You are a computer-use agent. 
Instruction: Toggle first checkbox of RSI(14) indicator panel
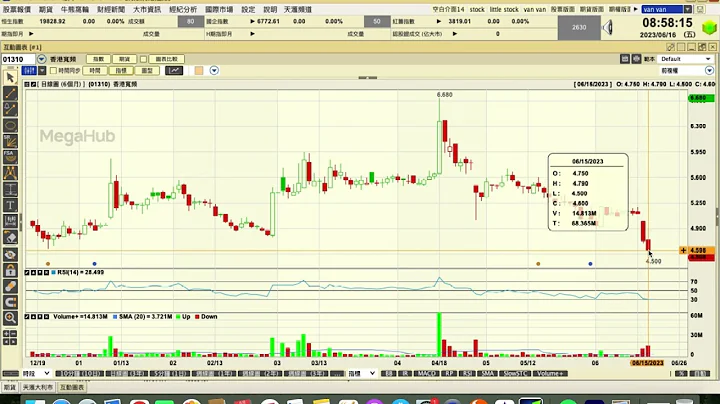coord(27,273)
